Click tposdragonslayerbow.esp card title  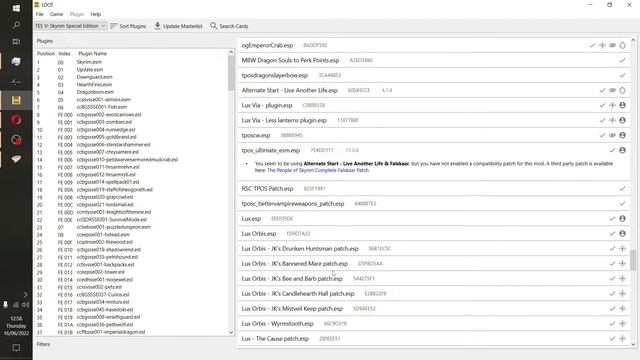click(275, 76)
